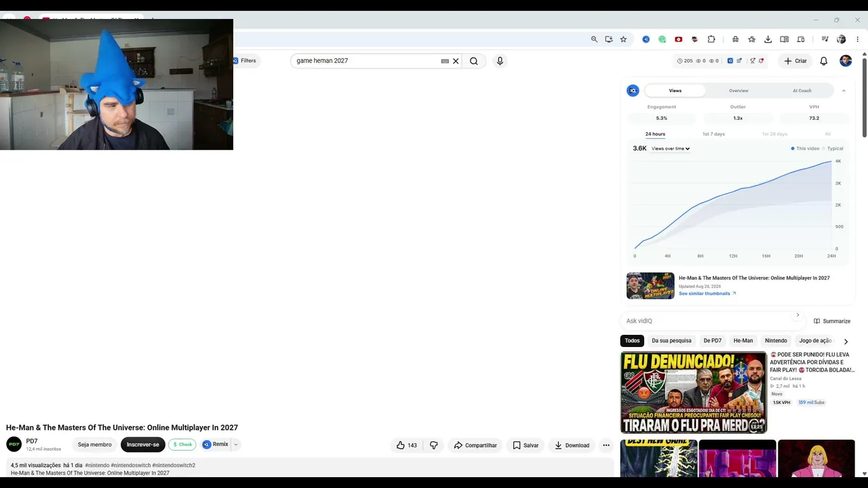Show more filter chips with the right arrow

846,342
